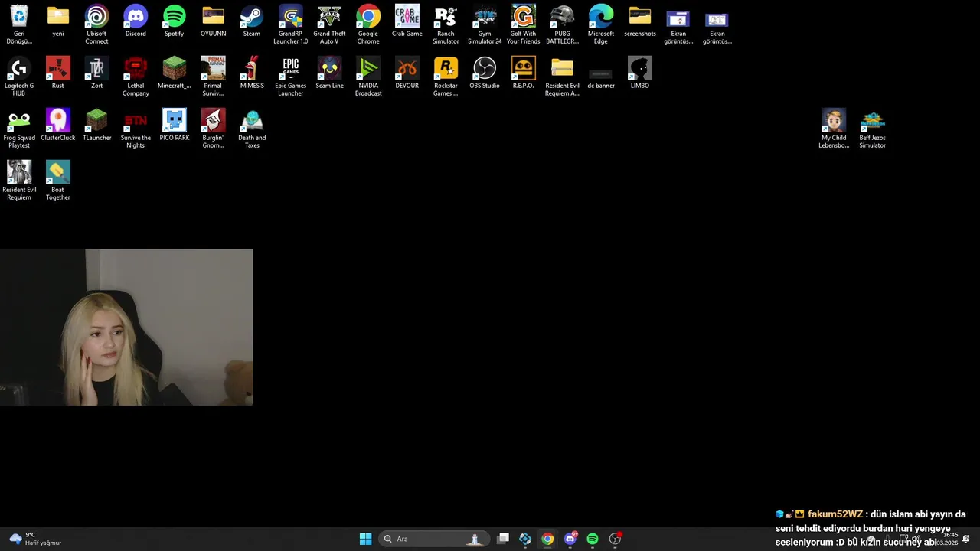Click the TLauncher desktop icon

pos(96,126)
